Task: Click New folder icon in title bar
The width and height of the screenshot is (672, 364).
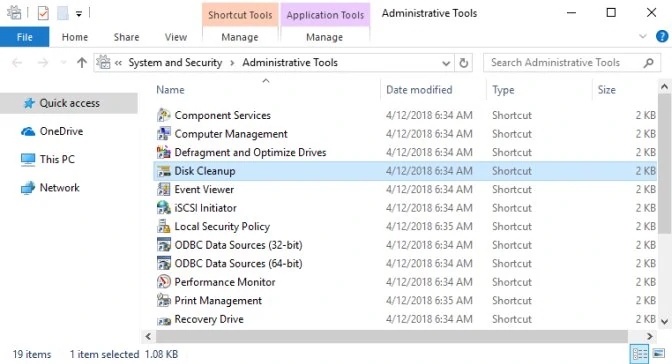Action: coord(63,13)
